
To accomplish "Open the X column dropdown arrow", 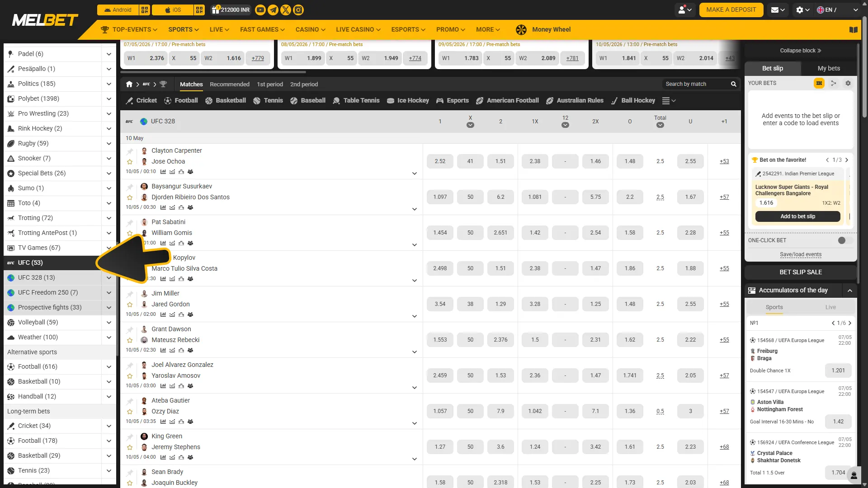I will [x=470, y=125].
